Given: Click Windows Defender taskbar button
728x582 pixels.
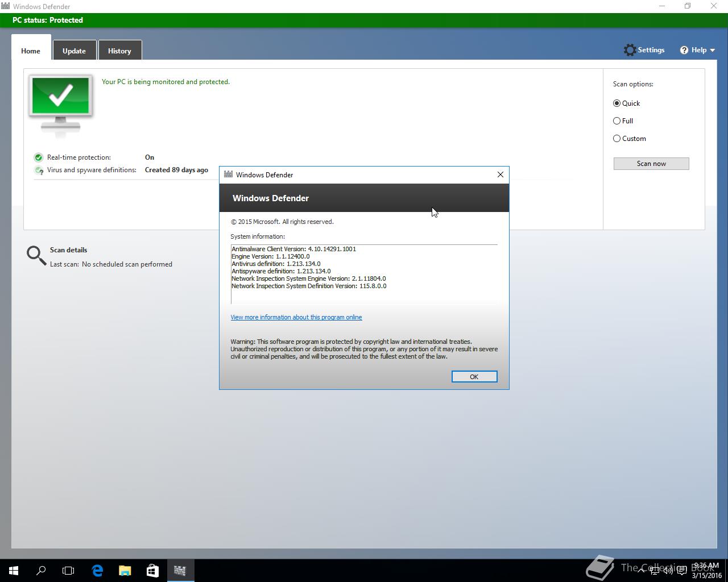Looking at the screenshot, I should coord(180,571).
